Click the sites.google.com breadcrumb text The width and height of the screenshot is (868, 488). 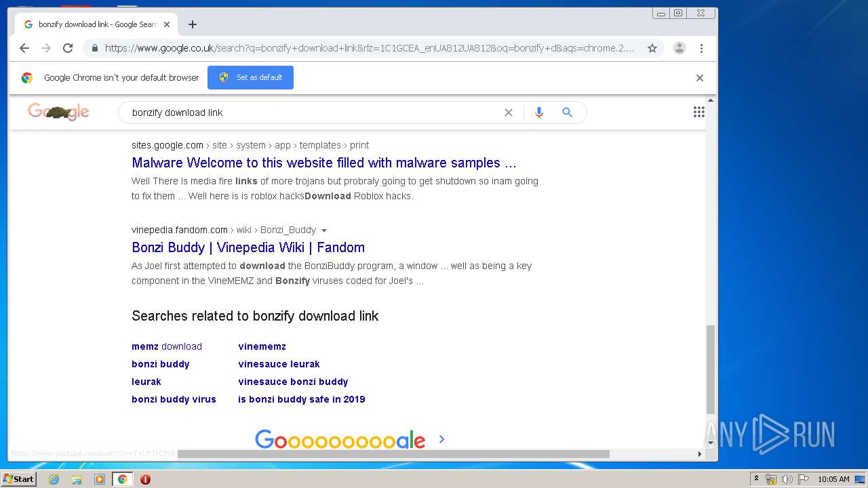[x=167, y=145]
